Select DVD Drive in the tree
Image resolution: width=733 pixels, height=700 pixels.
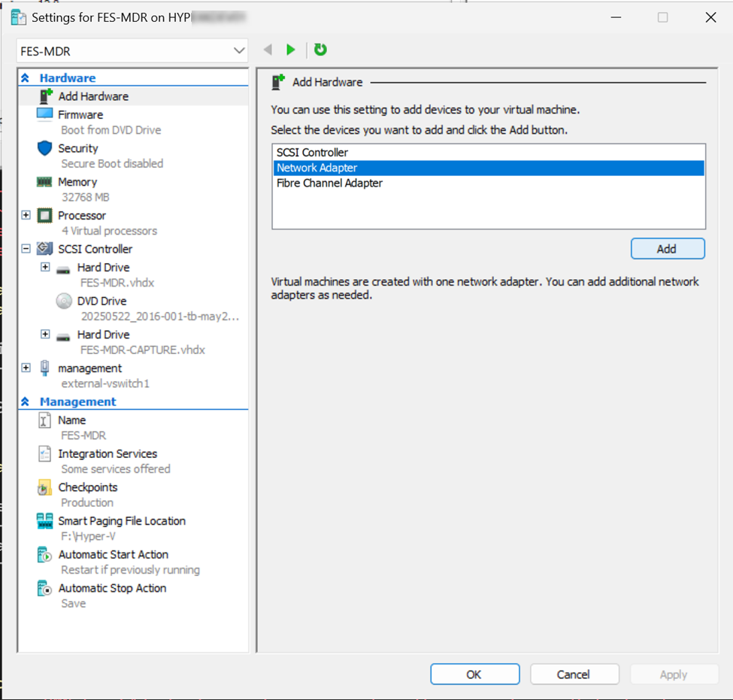pyautogui.click(x=102, y=302)
